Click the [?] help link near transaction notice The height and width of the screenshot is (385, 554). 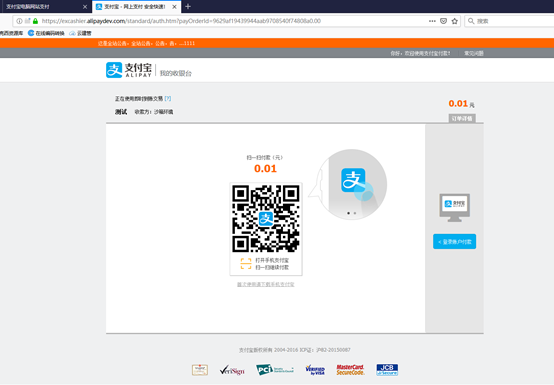pos(168,99)
